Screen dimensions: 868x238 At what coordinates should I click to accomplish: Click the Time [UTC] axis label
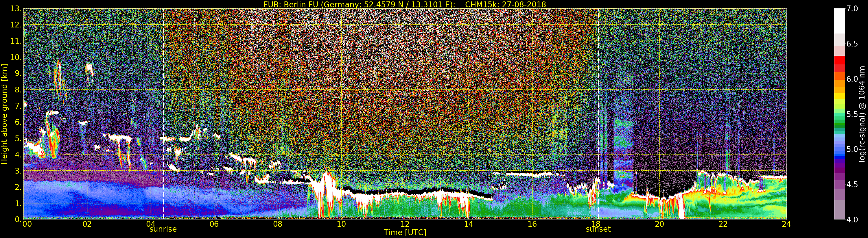(x=405, y=232)
